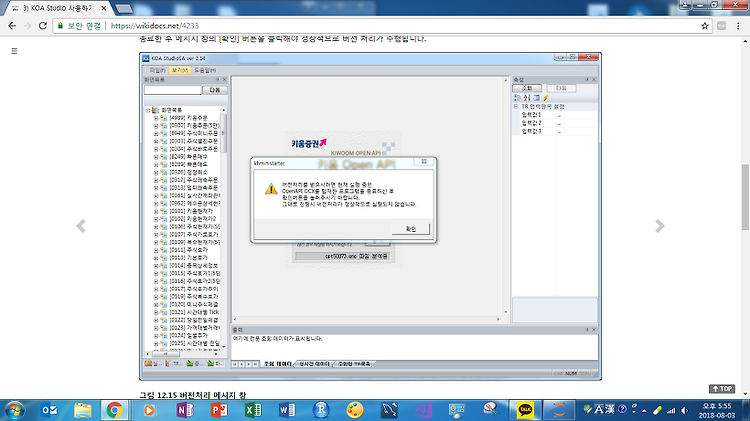Click the warning icon in the khministarter dialog
This screenshot has height=421, width=750.
[271, 188]
